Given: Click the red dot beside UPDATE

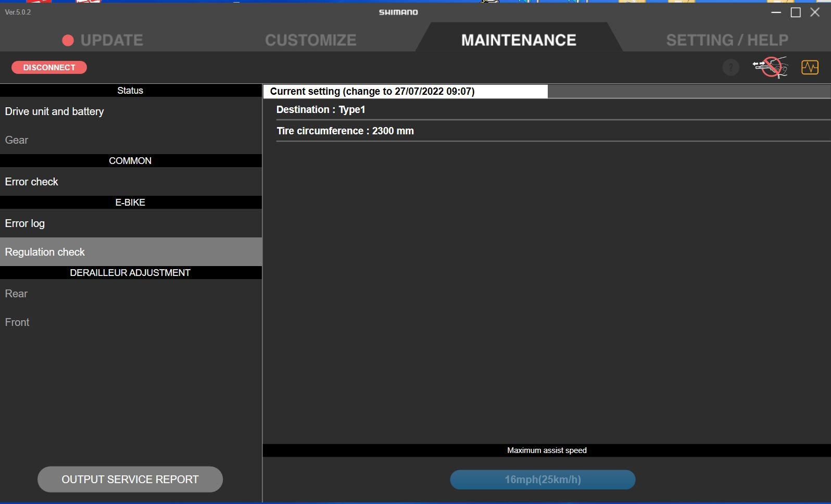Looking at the screenshot, I should coord(68,40).
